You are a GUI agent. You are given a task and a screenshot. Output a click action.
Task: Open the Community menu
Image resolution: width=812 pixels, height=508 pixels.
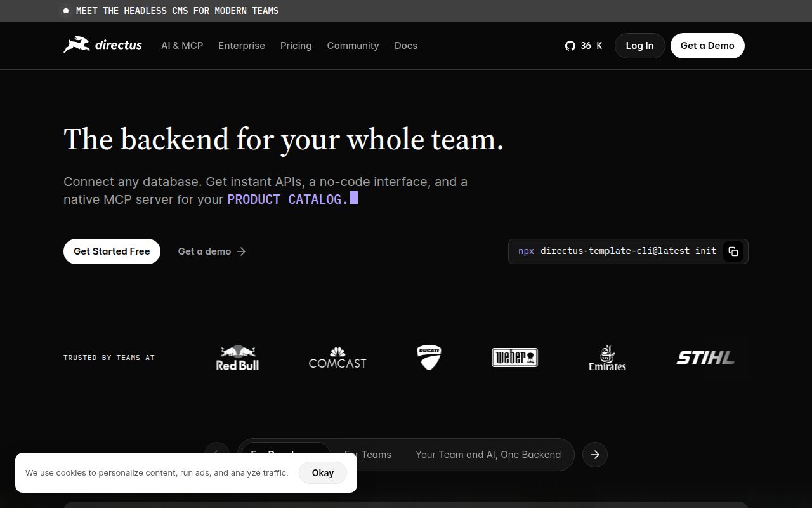pyautogui.click(x=353, y=46)
